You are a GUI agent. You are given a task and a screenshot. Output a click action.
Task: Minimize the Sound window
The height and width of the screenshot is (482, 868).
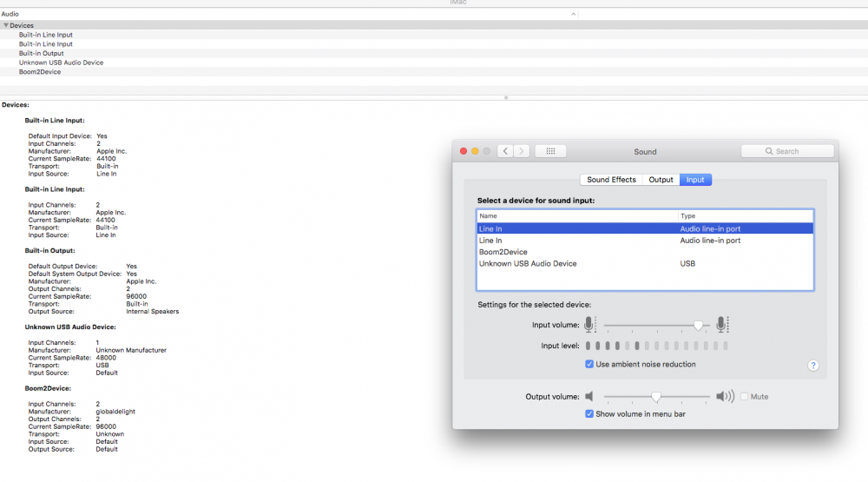pyautogui.click(x=475, y=151)
